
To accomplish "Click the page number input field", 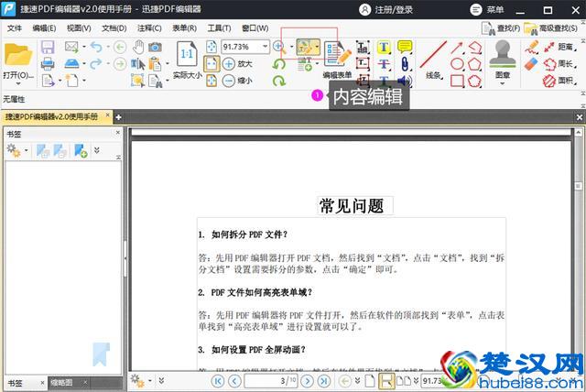I will (270, 381).
